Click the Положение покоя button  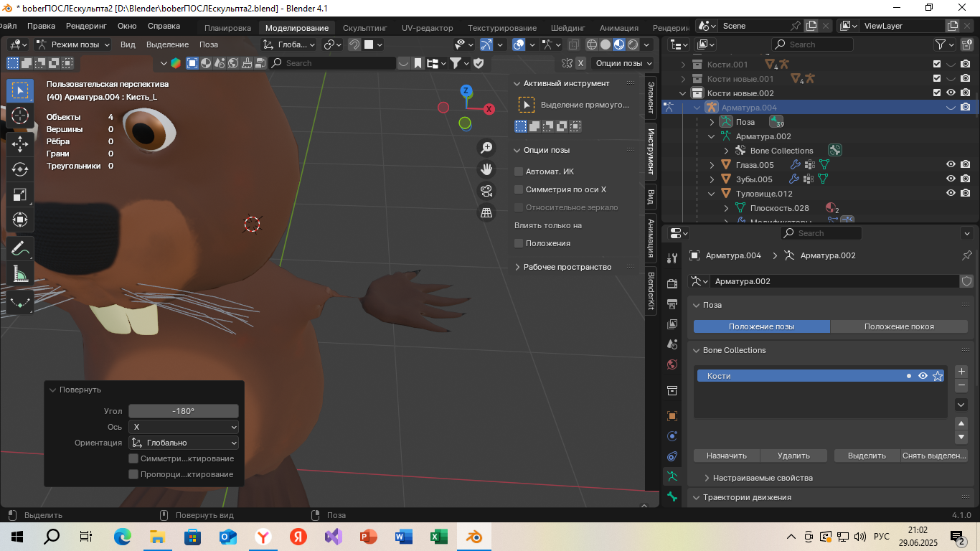point(899,326)
